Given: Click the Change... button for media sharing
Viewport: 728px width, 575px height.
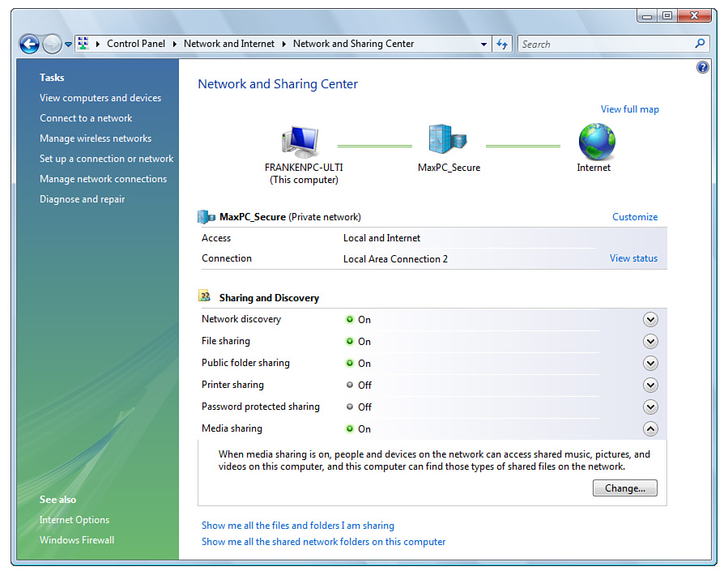Looking at the screenshot, I should pos(625,488).
